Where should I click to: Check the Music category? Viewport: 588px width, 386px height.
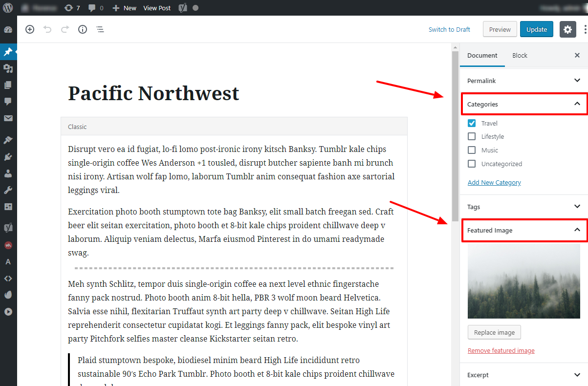(x=472, y=150)
